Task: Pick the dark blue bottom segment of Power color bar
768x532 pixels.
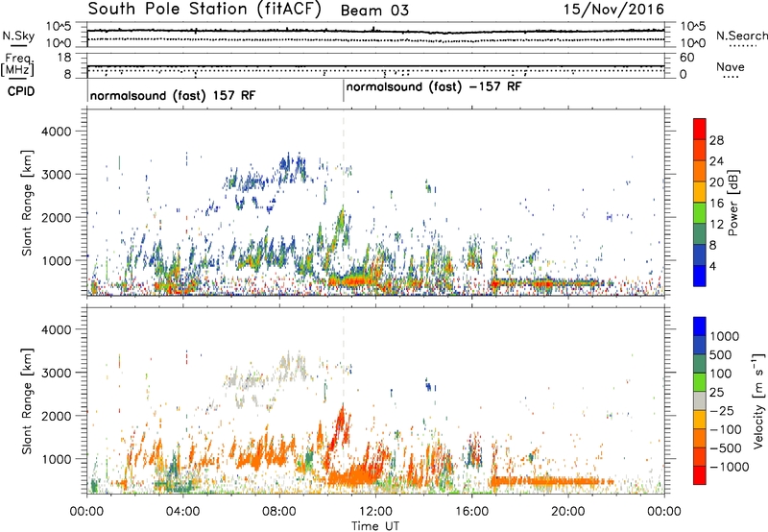Action: (x=700, y=276)
